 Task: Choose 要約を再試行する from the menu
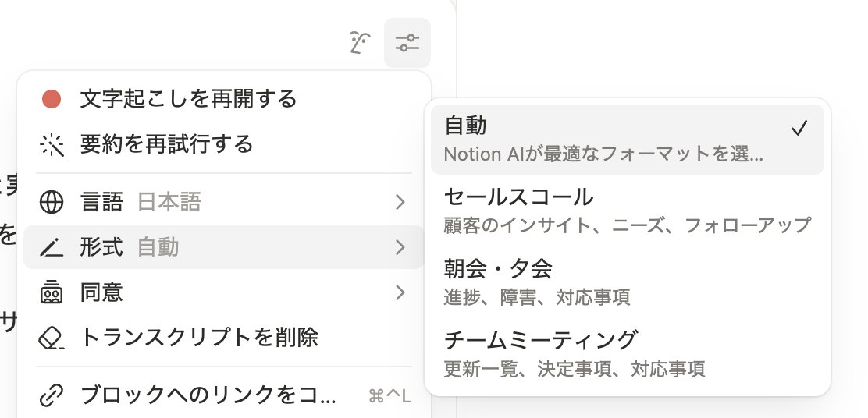click(224, 145)
